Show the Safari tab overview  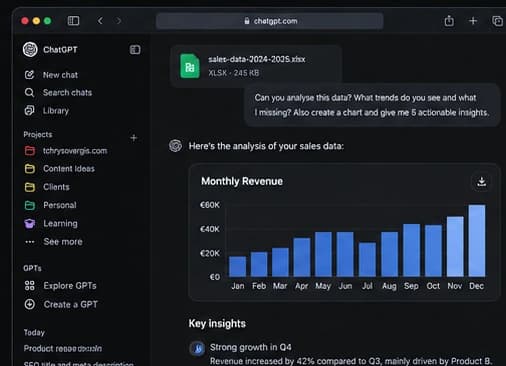tap(497, 21)
